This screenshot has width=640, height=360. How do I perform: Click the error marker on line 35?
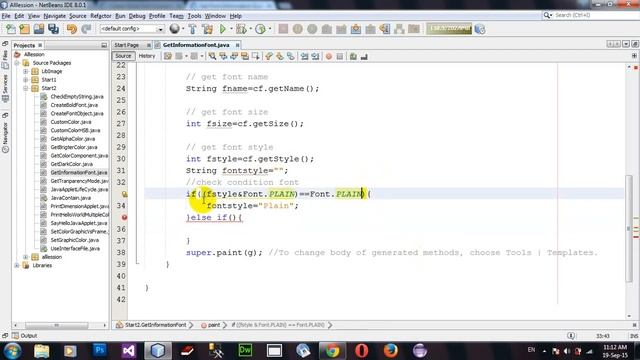[124, 218]
